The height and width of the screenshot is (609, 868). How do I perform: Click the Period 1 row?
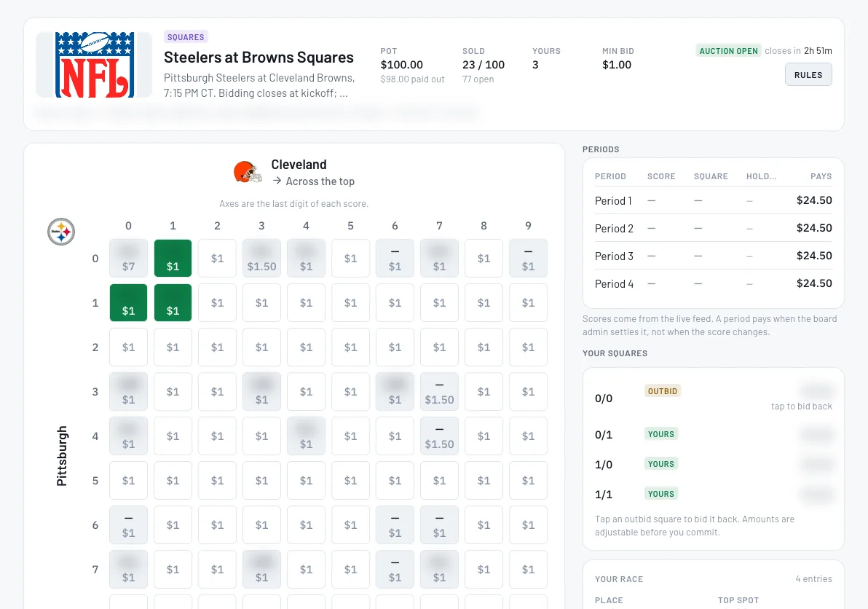click(x=714, y=200)
